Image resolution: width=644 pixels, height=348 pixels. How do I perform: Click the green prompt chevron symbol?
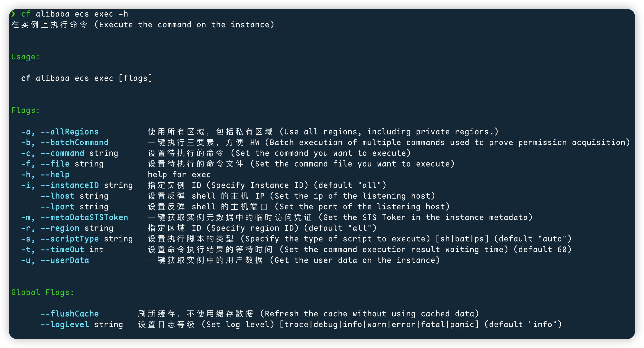click(13, 14)
